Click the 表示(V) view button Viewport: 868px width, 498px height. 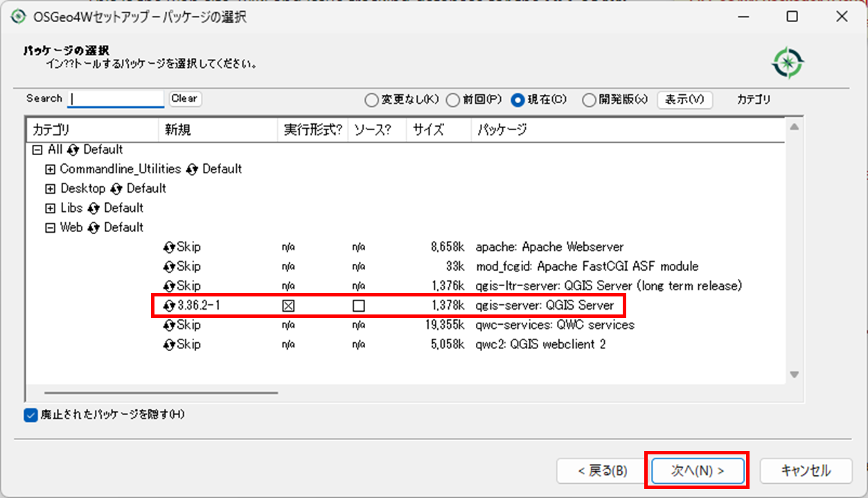[684, 100]
